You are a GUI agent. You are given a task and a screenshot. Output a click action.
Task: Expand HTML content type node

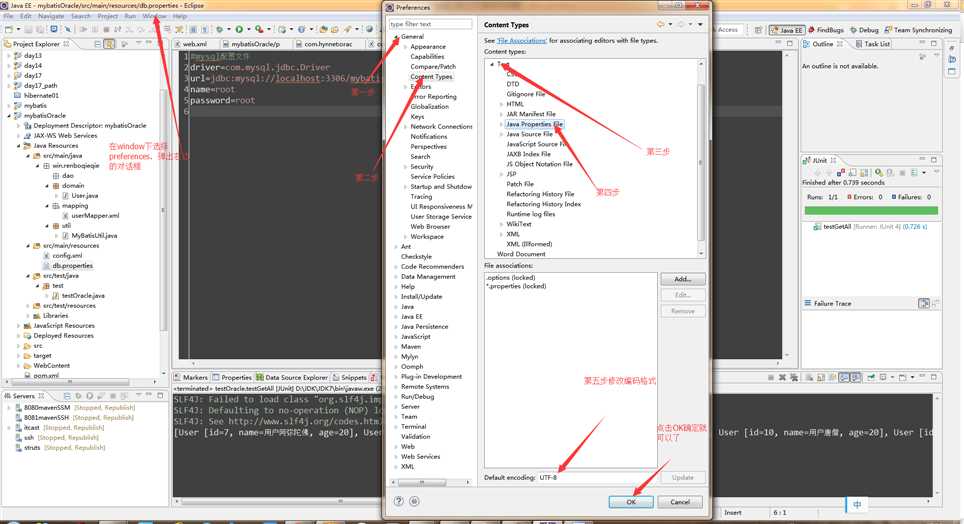[501, 105]
